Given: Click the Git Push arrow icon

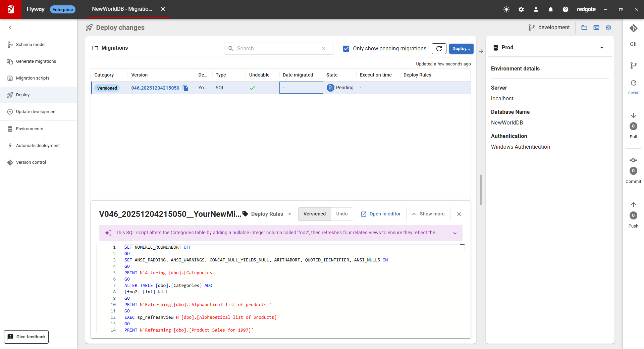Looking at the screenshot, I should (x=633, y=205).
